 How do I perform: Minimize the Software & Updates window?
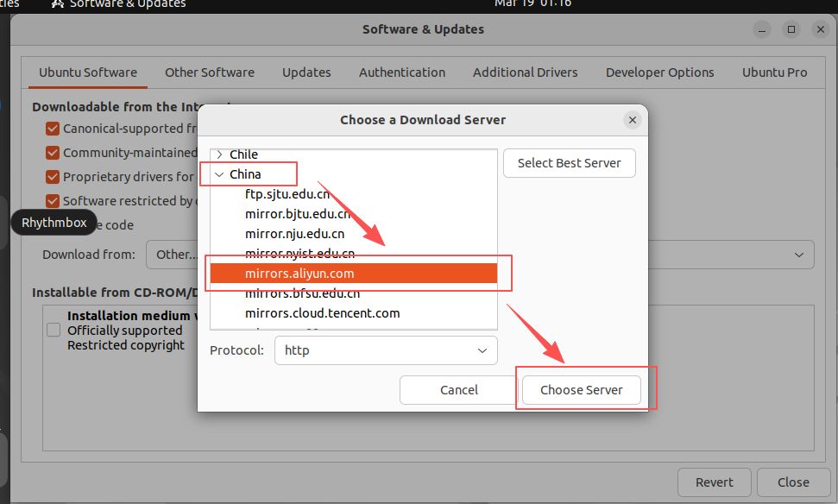762,29
